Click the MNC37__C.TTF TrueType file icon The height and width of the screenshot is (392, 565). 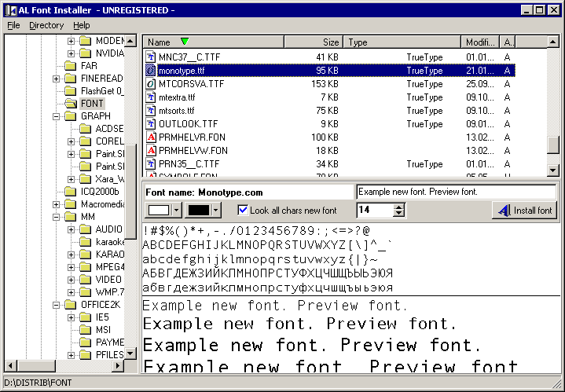click(150, 57)
